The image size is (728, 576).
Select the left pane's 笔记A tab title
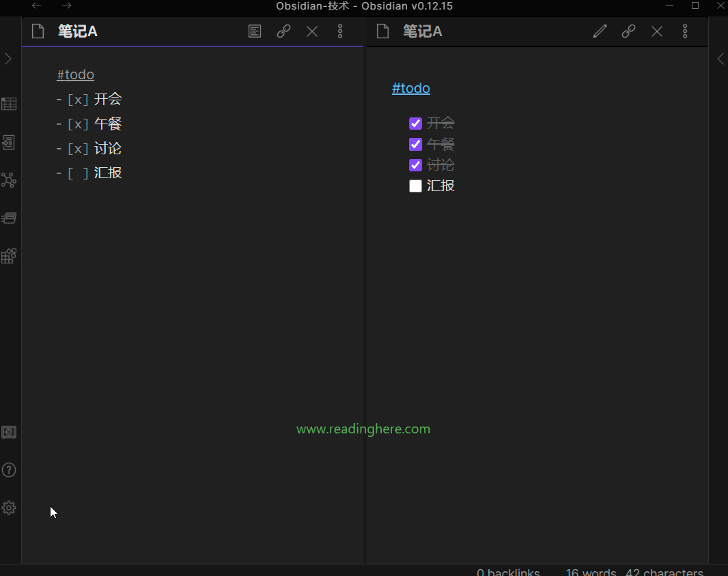coord(77,31)
